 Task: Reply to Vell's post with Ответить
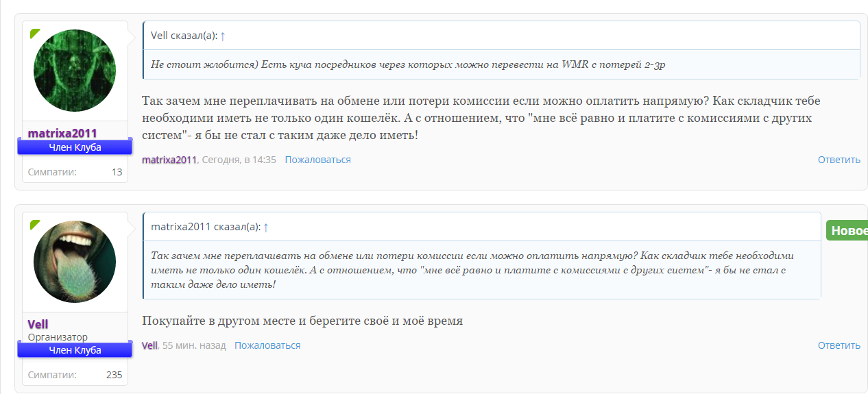point(839,345)
